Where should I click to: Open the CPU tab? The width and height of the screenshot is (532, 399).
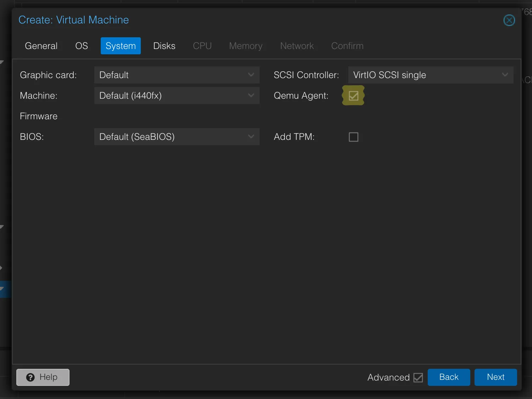pos(202,46)
